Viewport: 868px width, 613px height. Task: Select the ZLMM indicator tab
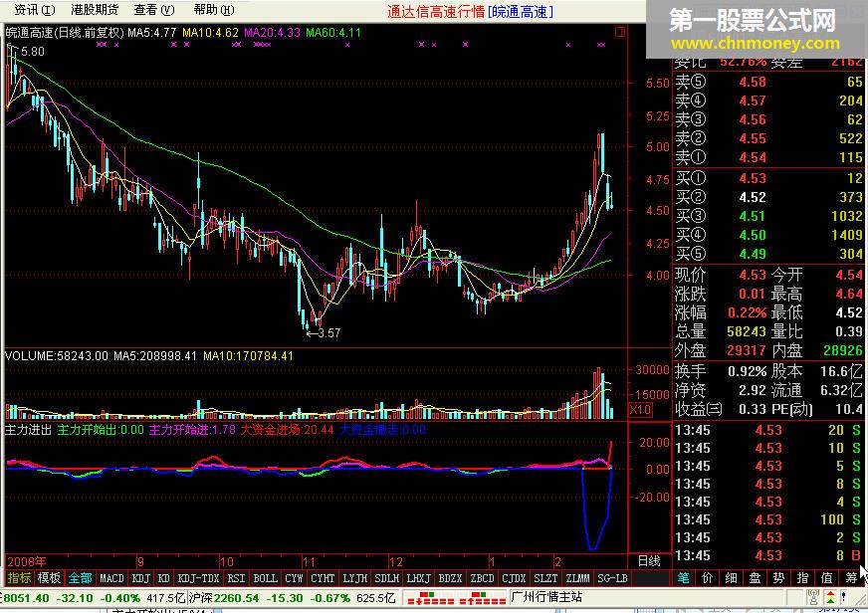click(578, 578)
